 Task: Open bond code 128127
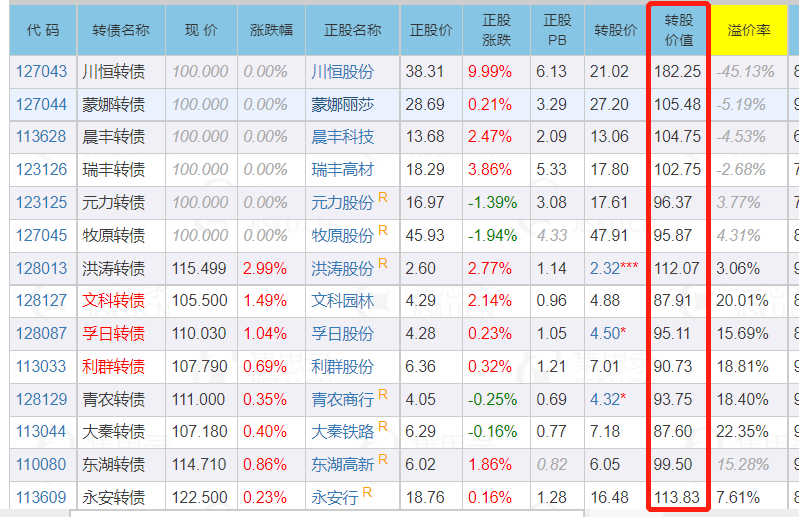pyautogui.click(x=41, y=301)
